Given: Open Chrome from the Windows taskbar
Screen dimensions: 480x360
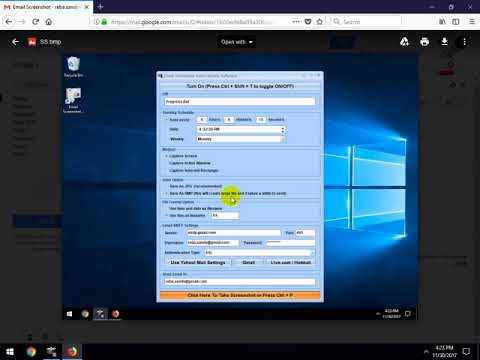Looking at the screenshot, I should tap(31, 352).
